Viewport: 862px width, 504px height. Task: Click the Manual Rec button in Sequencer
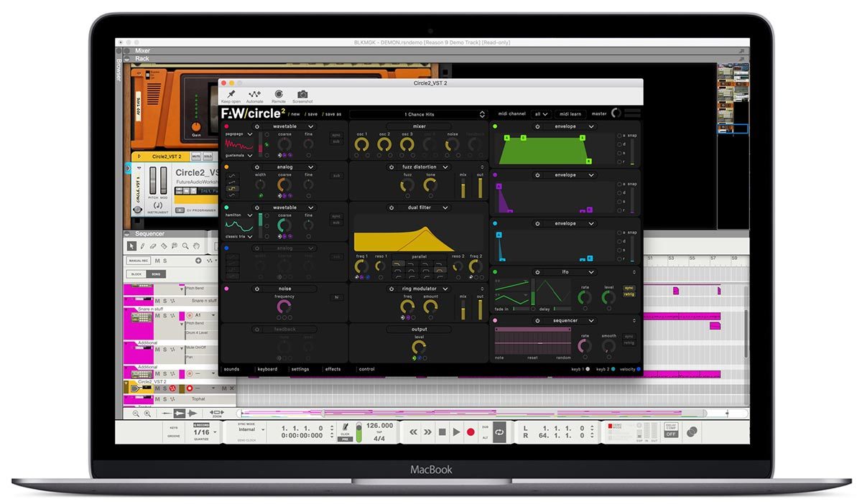click(x=137, y=261)
